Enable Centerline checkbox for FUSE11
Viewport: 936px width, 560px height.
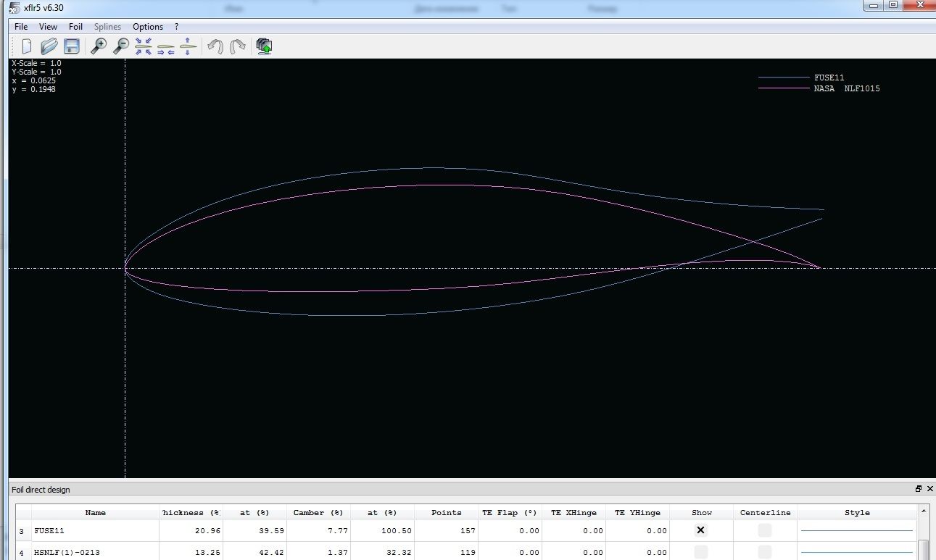tap(765, 530)
